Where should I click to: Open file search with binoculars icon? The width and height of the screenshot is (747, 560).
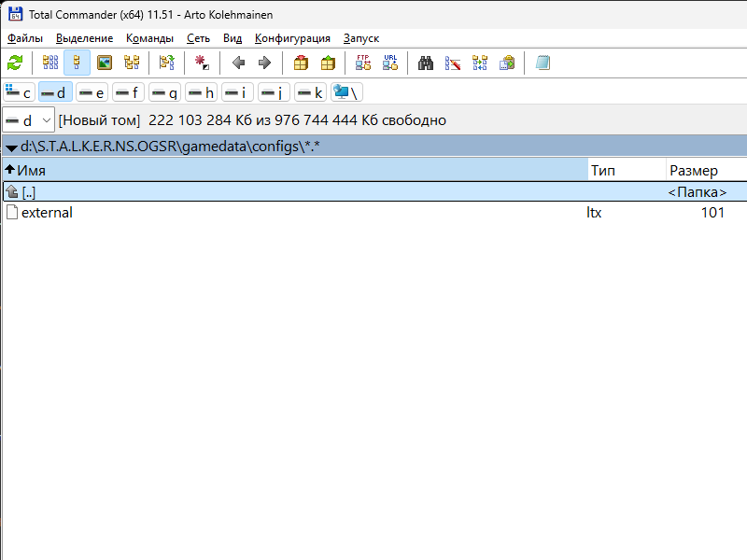click(x=426, y=63)
